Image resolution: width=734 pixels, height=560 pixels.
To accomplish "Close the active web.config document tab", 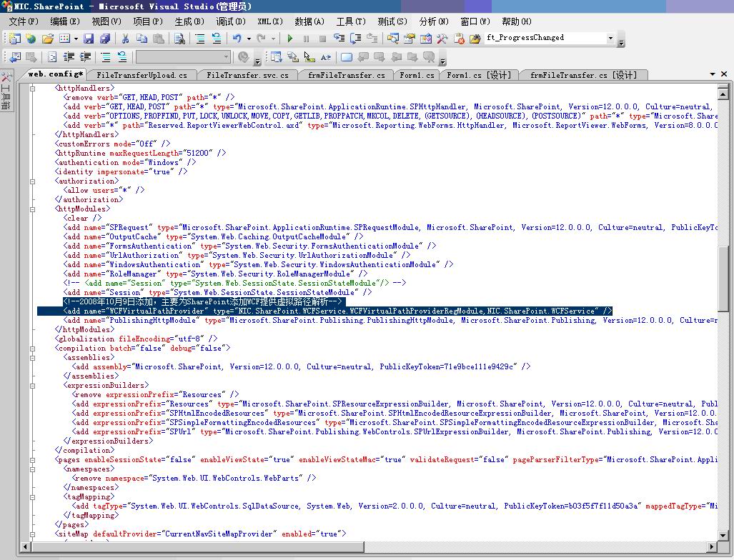I will click(725, 74).
